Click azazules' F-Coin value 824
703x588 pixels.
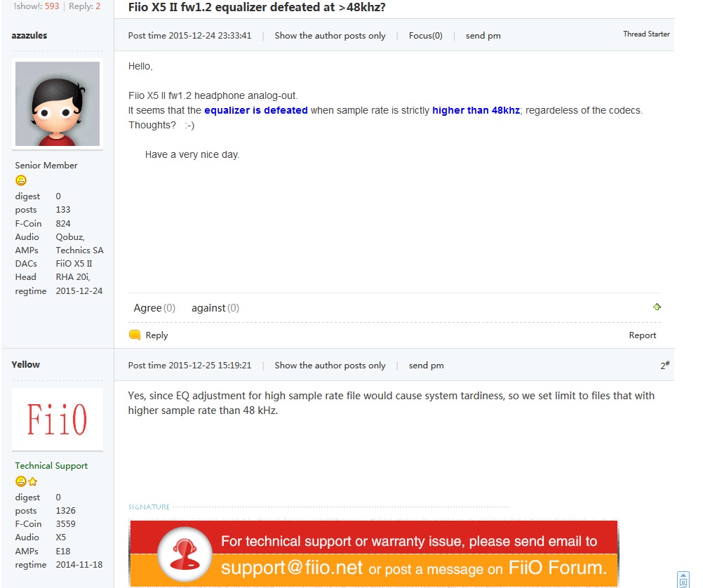(x=62, y=223)
